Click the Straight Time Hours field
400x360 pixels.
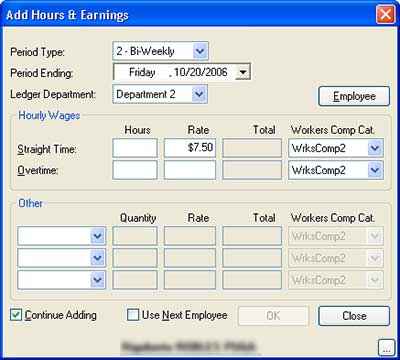(135, 148)
